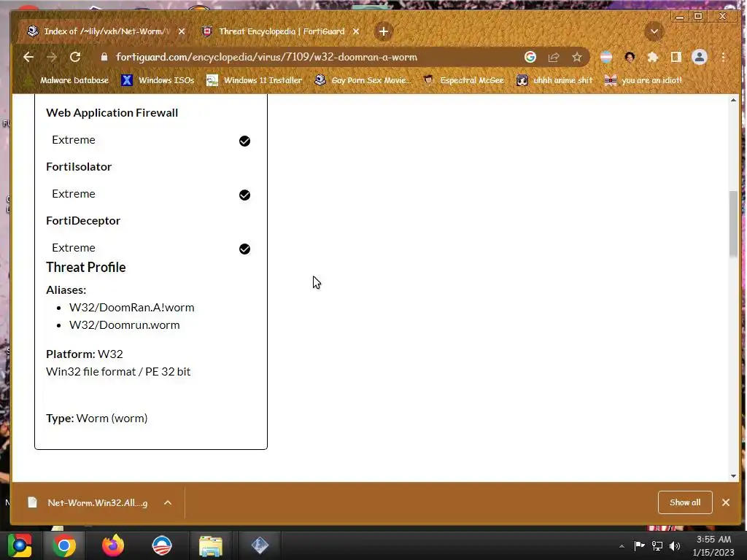Click 'Win32 file format / PE 32 bit'
This screenshot has width=747, height=560.
click(x=118, y=371)
